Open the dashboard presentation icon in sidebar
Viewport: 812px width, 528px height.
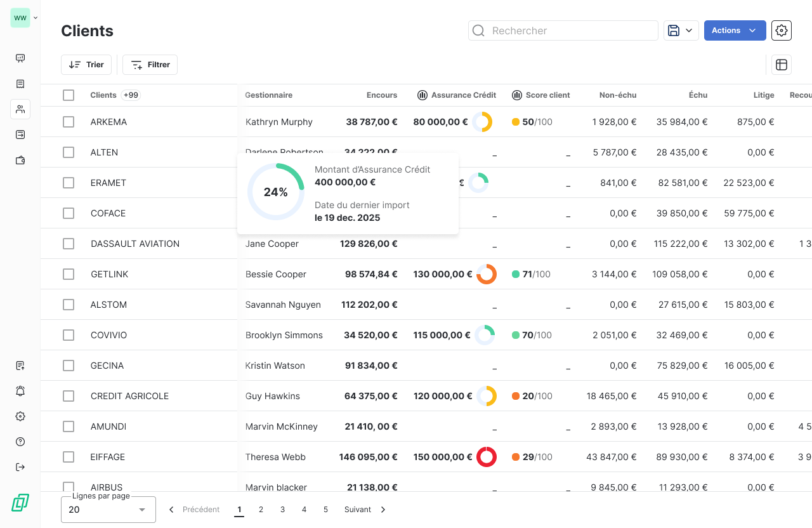click(20, 58)
